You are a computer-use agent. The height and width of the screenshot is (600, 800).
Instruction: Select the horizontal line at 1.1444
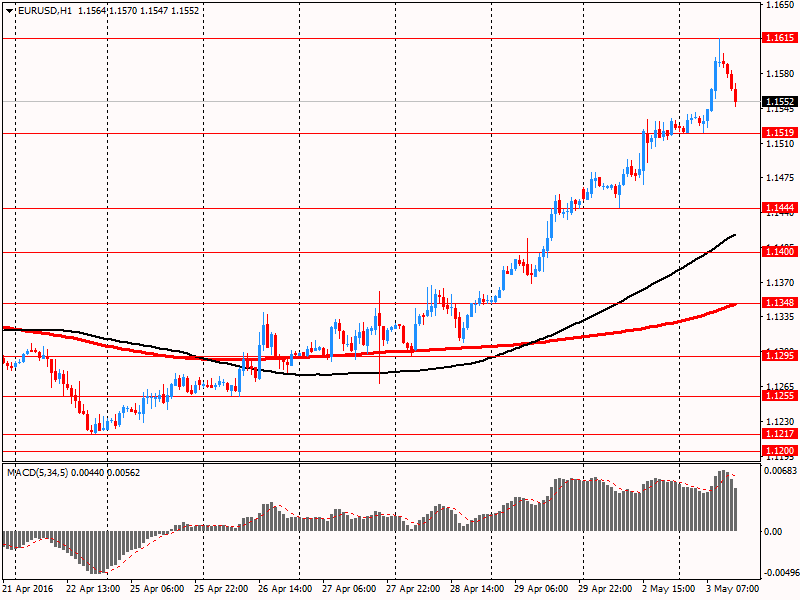(380, 208)
